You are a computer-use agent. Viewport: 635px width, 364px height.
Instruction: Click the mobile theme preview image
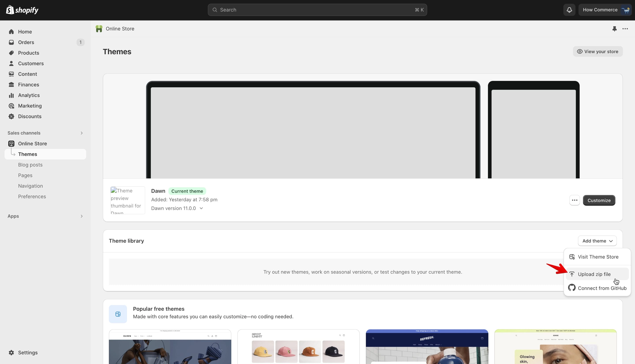coord(534,130)
